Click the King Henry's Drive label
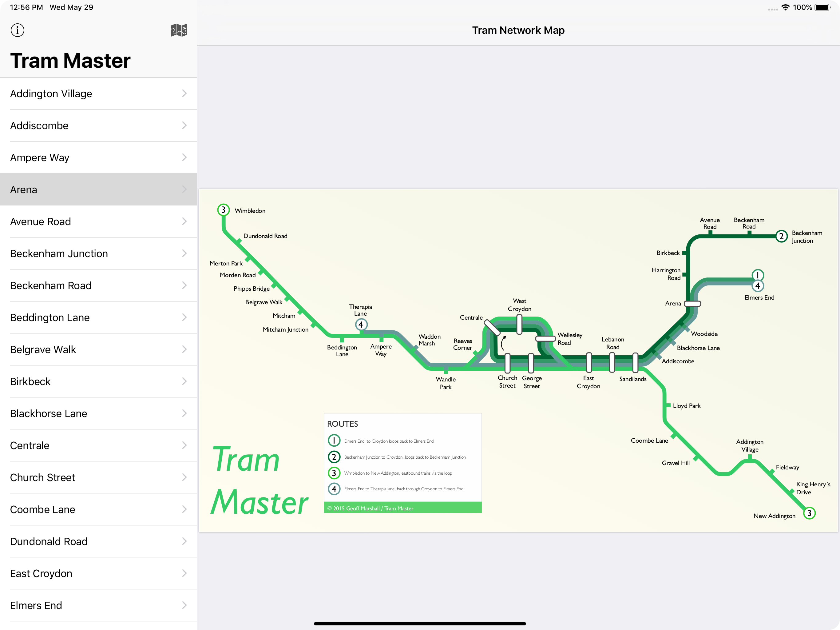This screenshot has width=840, height=630. [813, 488]
